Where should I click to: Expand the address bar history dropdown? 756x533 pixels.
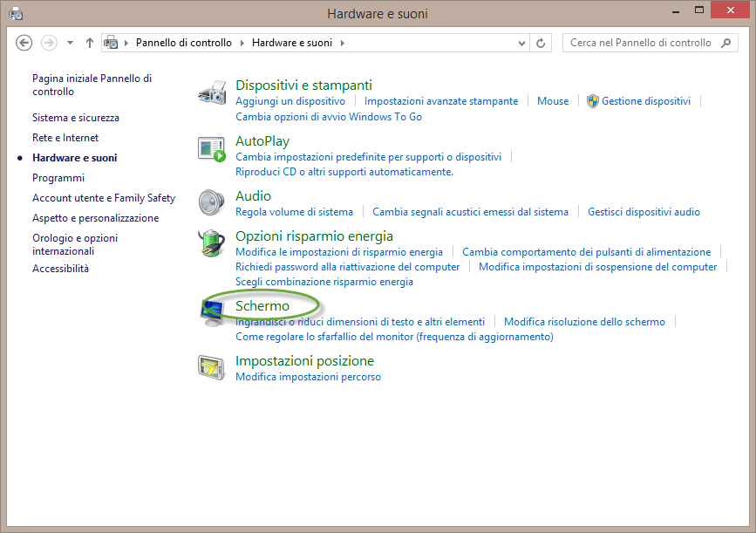coord(522,43)
